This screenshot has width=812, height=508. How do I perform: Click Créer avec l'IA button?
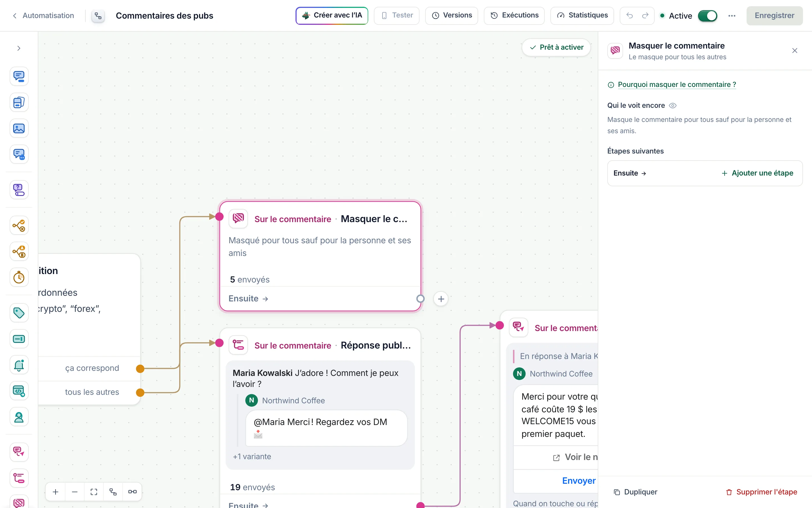pyautogui.click(x=332, y=16)
